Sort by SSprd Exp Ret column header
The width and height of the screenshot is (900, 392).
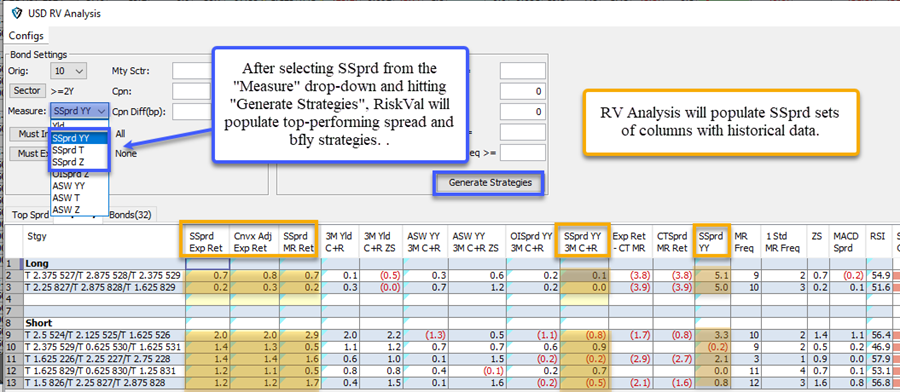207,242
